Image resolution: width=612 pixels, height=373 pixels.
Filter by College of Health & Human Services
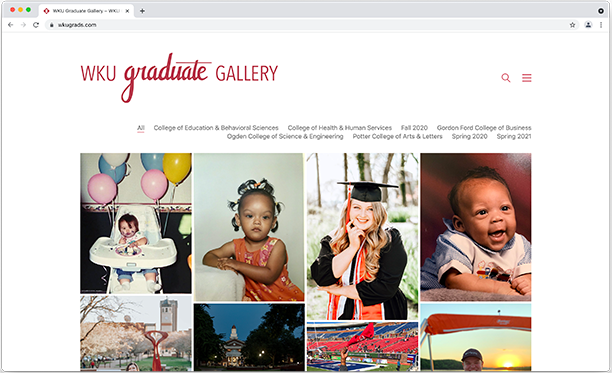click(340, 128)
